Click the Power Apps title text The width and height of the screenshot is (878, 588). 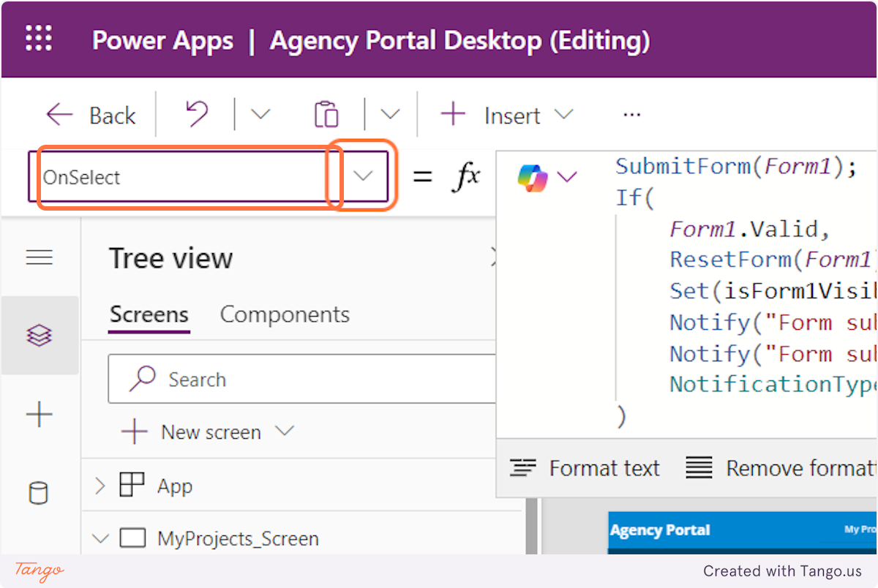162,41
